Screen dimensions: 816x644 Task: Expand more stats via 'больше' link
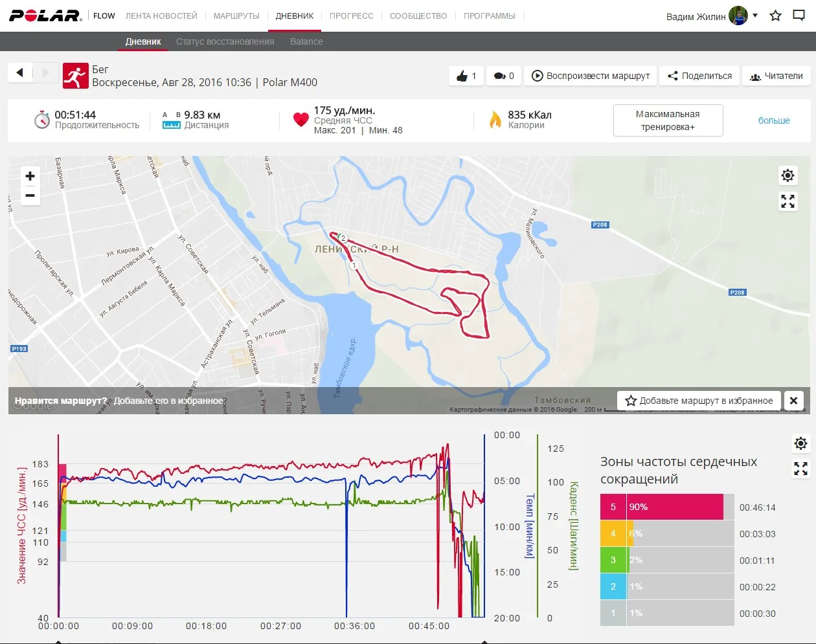pyautogui.click(x=774, y=120)
